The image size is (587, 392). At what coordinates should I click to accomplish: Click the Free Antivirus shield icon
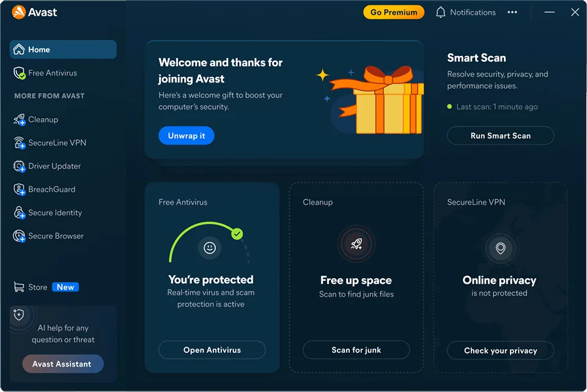click(19, 73)
